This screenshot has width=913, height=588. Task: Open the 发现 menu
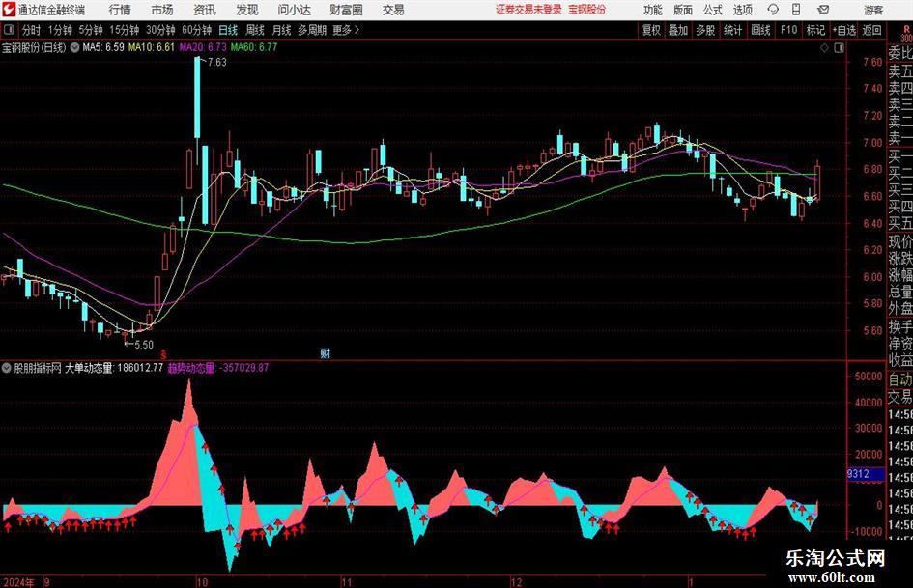tap(247, 10)
